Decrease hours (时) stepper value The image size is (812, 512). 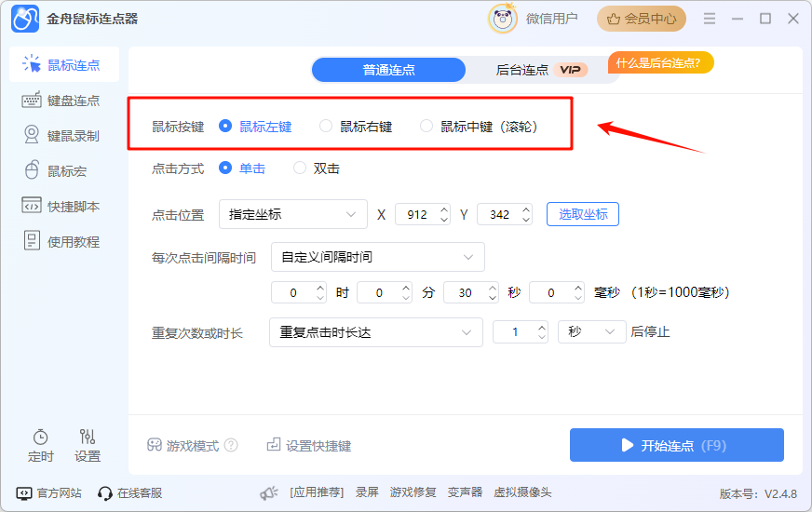pos(320,297)
